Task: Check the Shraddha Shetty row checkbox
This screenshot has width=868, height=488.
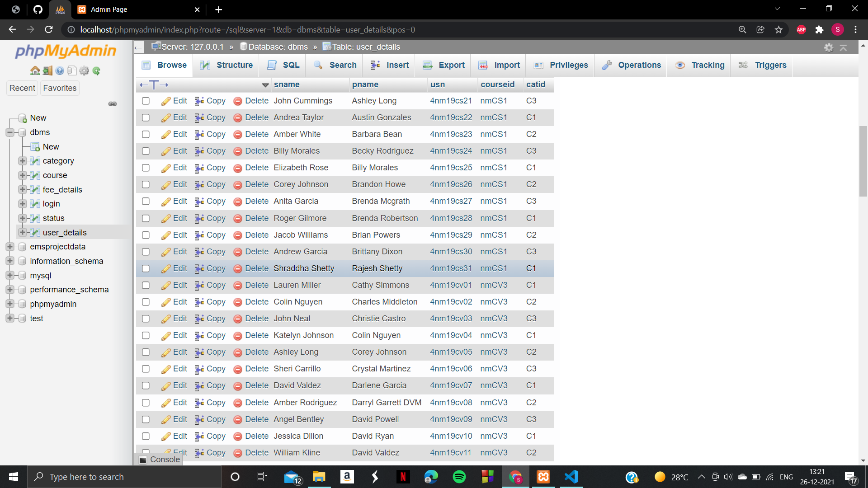Action: [146, 268]
